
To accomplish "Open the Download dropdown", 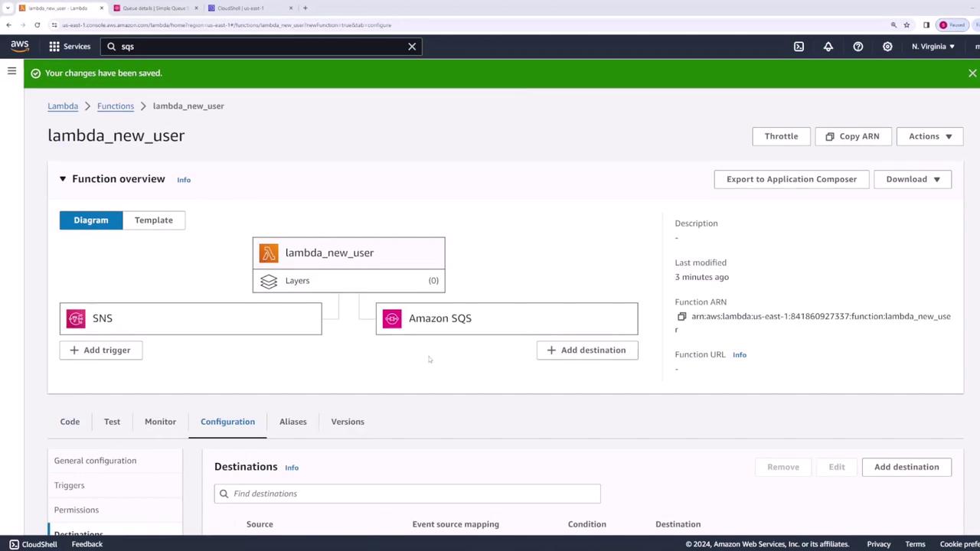I will click(913, 179).
